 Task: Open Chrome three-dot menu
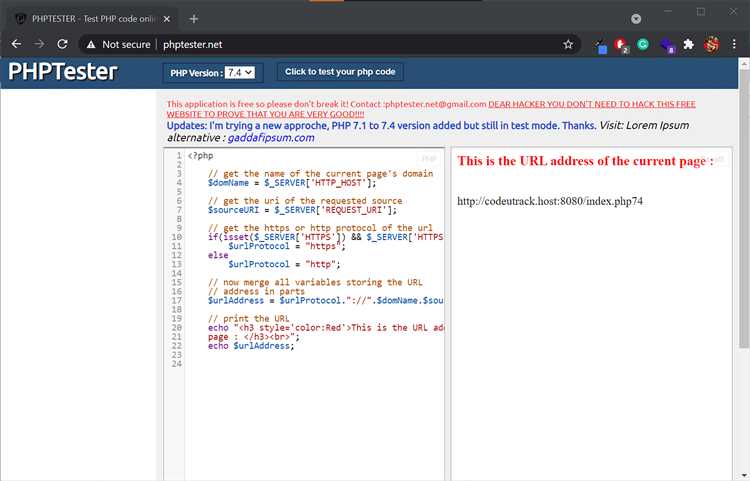click(x=734, y=44)
